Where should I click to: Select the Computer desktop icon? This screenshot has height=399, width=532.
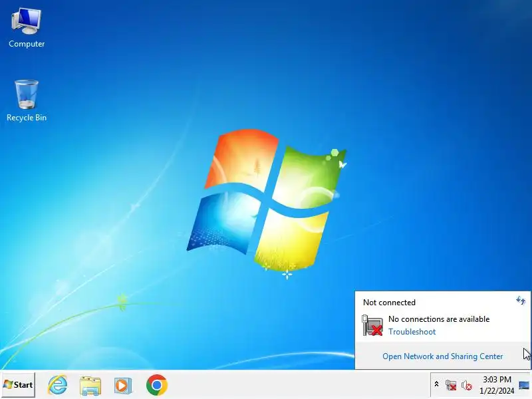pos(27,28)
